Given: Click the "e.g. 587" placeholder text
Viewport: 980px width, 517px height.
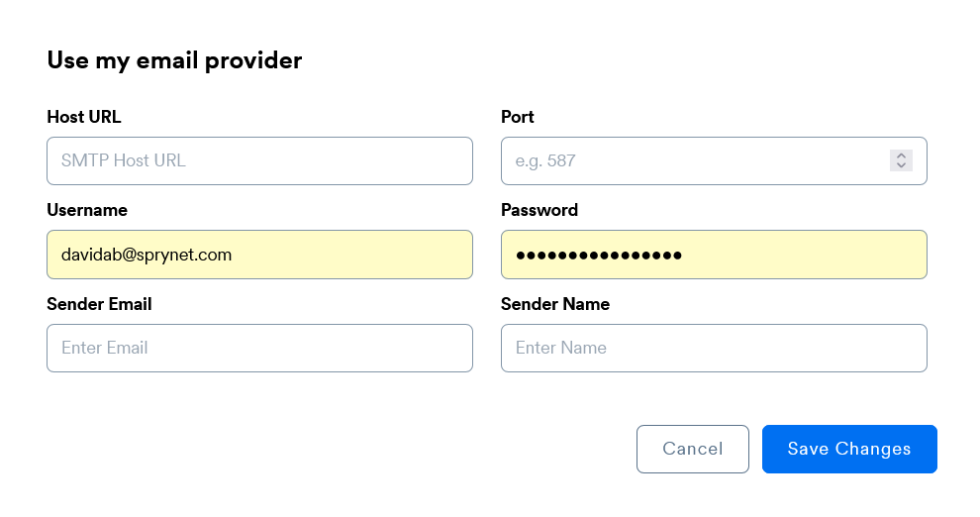Looking at the screenshot, I should coord(545,160).
